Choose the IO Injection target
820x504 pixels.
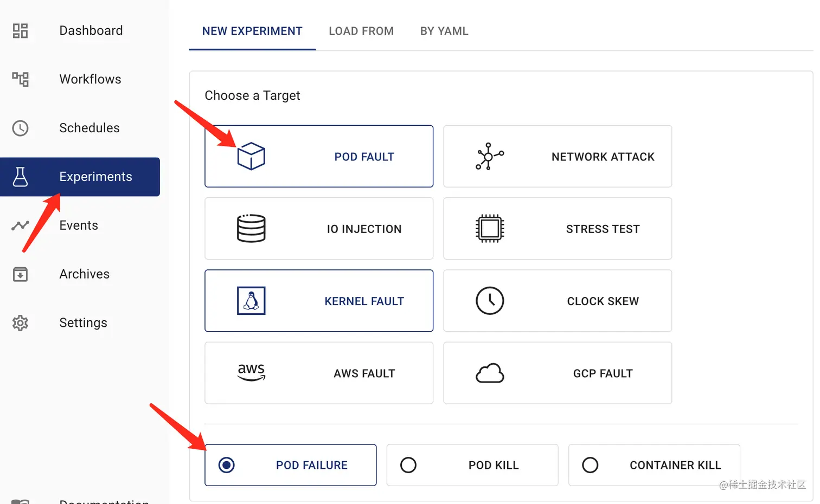click(319, 229)
